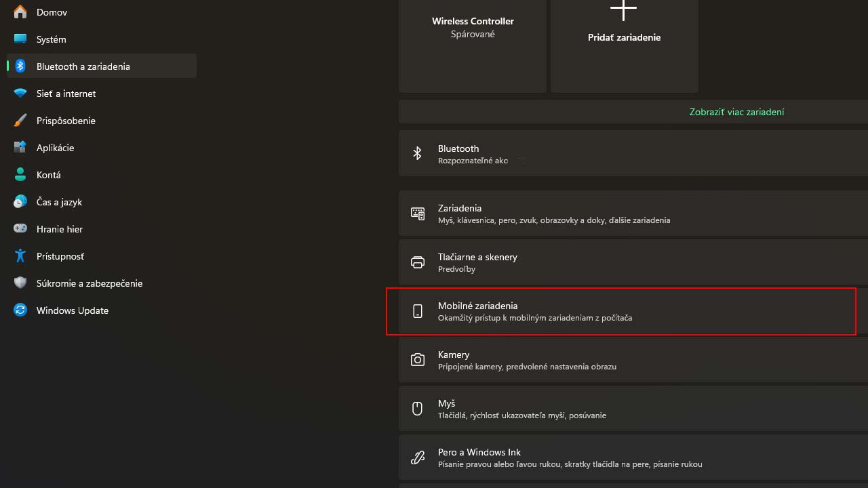This screenshot has width=868, height=488.
Task: Click the Bluetooth symbol in the Bluetooth row
Action: tap(418, 154)
